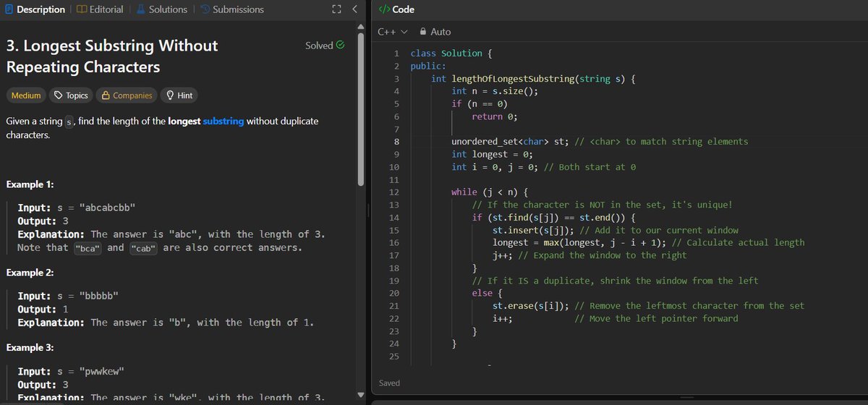Click the Solutions flask icon

pyautogui.click(x=141, y=9)
